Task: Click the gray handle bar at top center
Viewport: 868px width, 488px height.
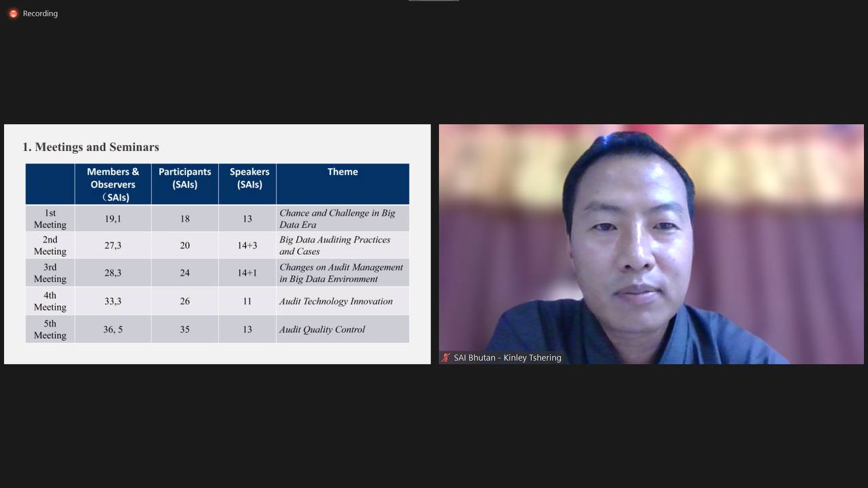Action: pyautogui.click(x=434, y=1)
